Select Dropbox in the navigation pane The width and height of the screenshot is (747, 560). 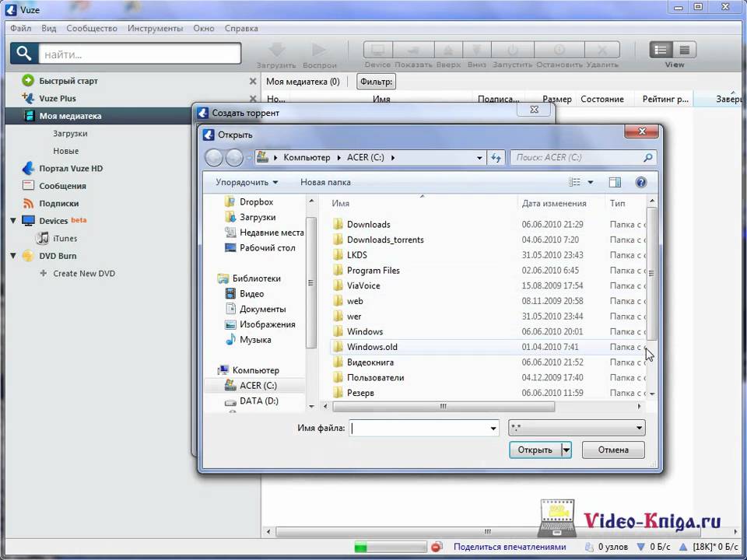pyautogui.click(x=256, y=202)
